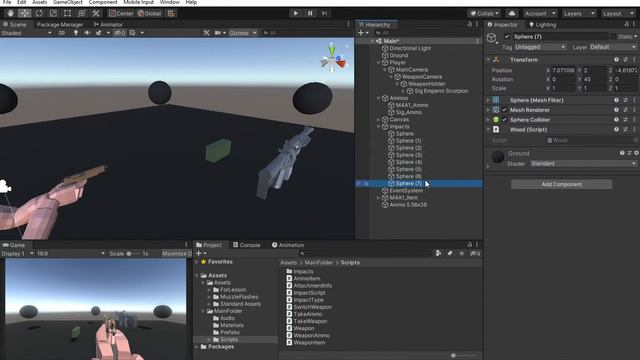Select the Move tool

click(24, 13)
